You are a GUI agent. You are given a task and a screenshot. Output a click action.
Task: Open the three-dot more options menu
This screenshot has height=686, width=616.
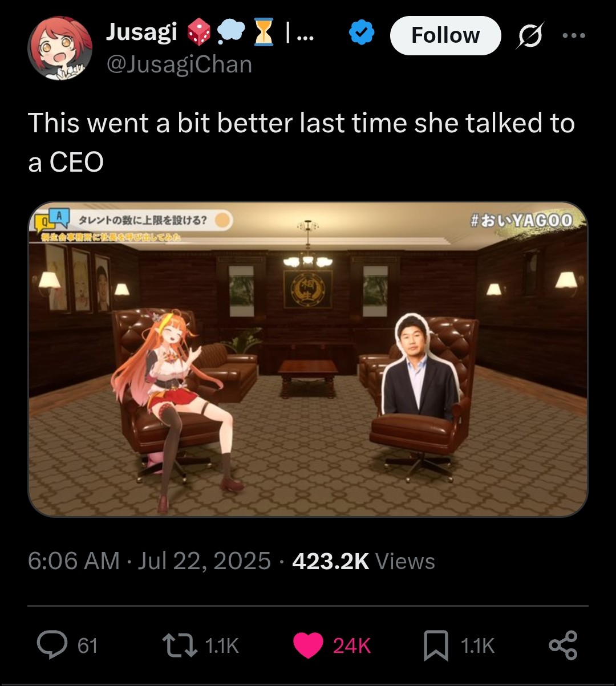(573, 35)
